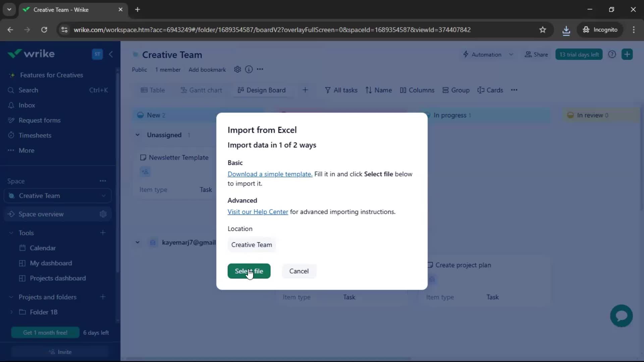
Task: Open Projects dashboard
Action: click(x=58, y=278)
